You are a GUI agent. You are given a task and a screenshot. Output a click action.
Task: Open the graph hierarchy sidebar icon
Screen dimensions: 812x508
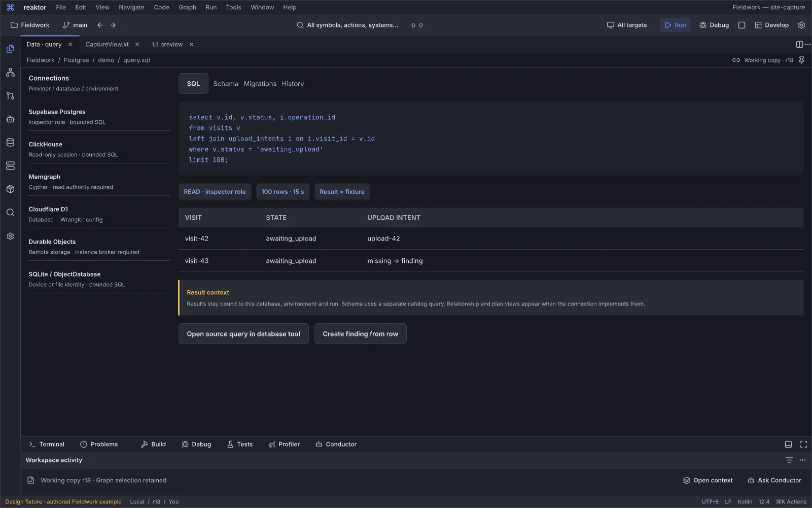pos(10,73)
